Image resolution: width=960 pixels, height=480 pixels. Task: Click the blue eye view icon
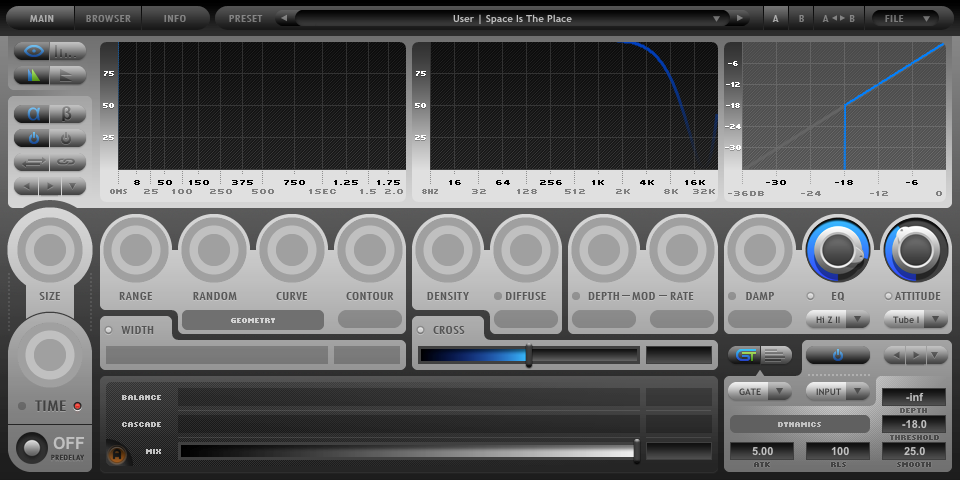click(34, 51)
